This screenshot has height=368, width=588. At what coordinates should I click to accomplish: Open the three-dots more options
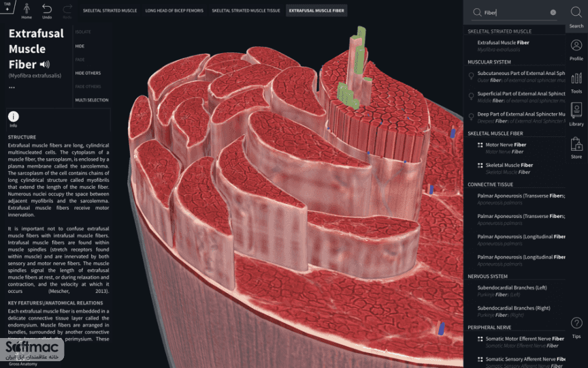pos(12,87)
